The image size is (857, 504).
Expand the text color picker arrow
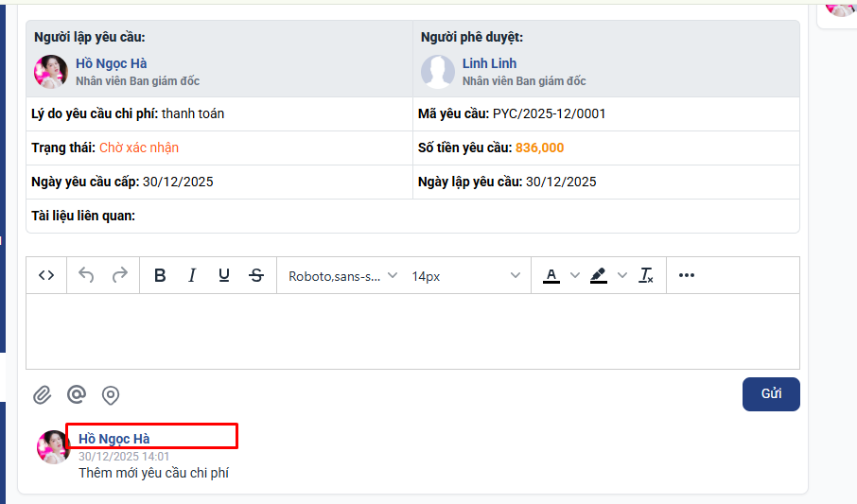[x=575, y=275]
